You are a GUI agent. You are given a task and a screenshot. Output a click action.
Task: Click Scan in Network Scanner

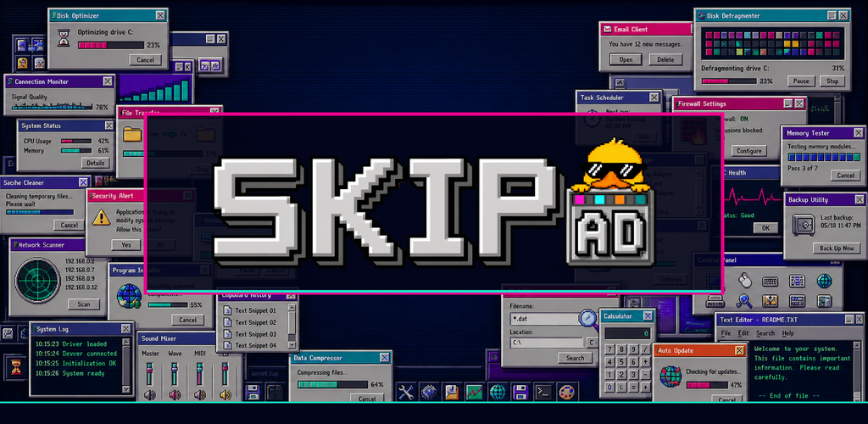(x=84, y=304)
